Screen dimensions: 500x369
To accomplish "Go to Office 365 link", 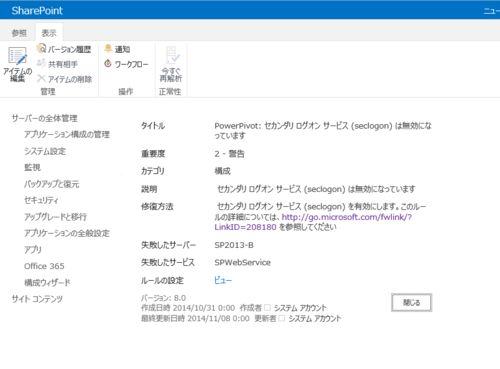I will coord(44,266).
